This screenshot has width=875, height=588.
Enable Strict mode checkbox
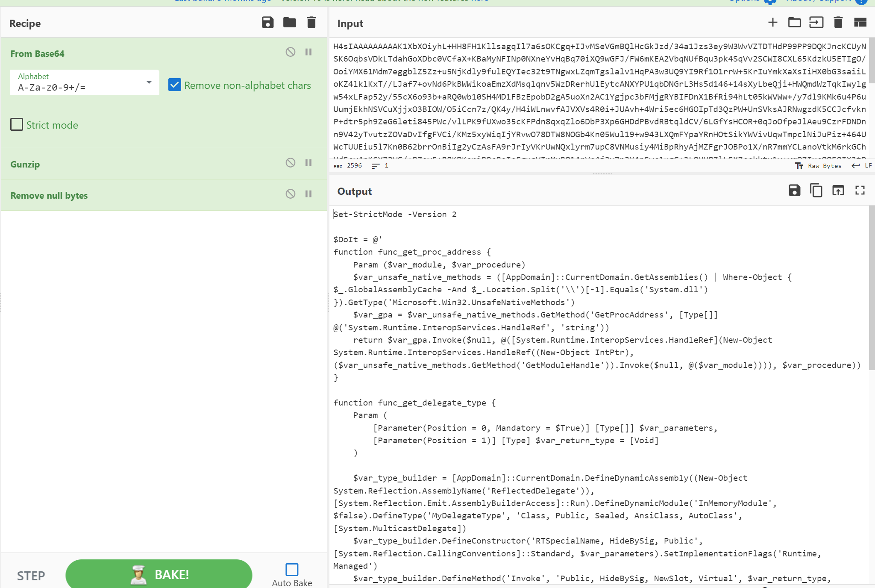click(x=17, y=125)
